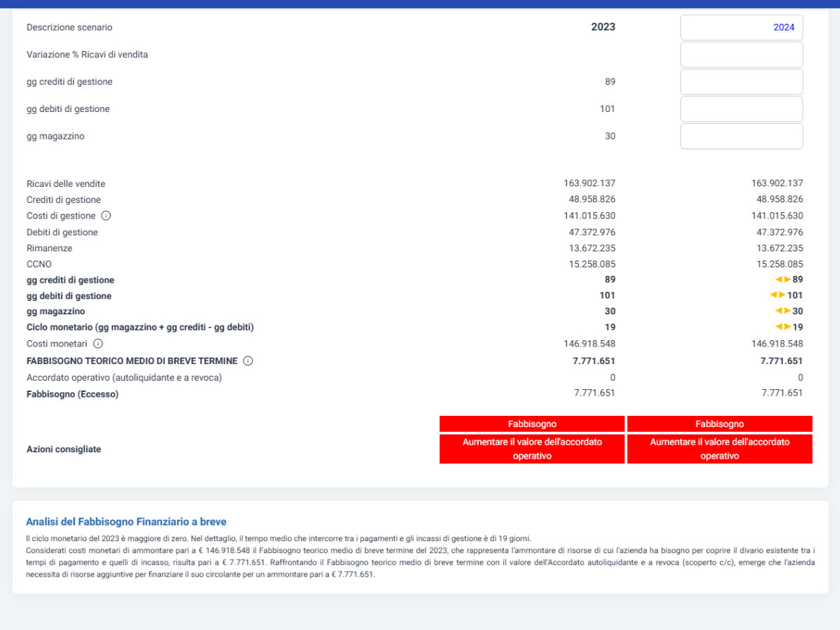Click the 2023 CCNO value 15.258.085
This screenshot has height=630, width=840.
[592, 264]
